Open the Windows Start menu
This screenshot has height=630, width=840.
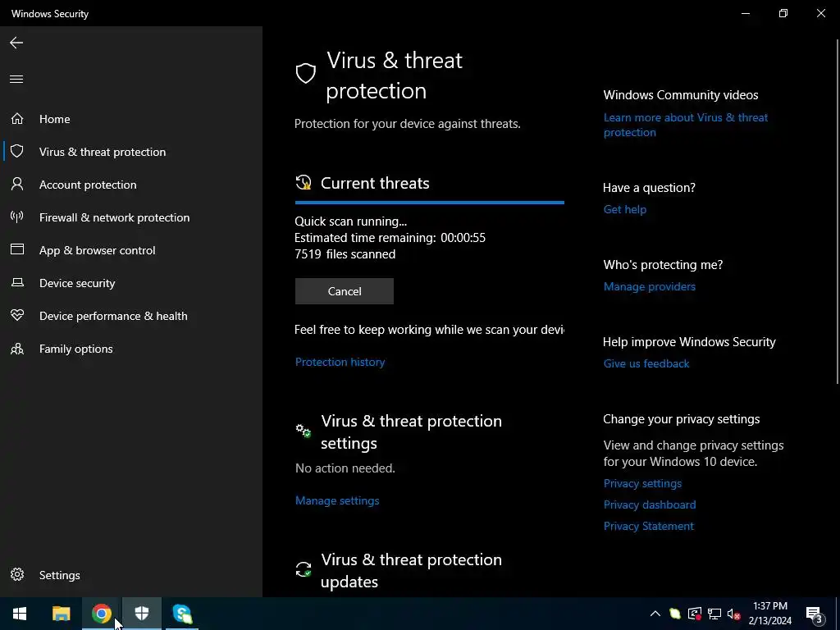[x=20, y=614]
